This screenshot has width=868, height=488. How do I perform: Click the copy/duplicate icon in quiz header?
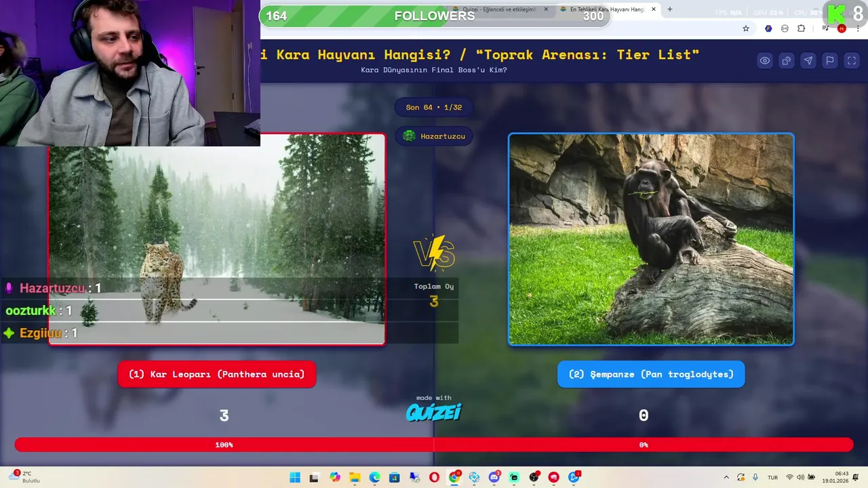tap(787, 60)
